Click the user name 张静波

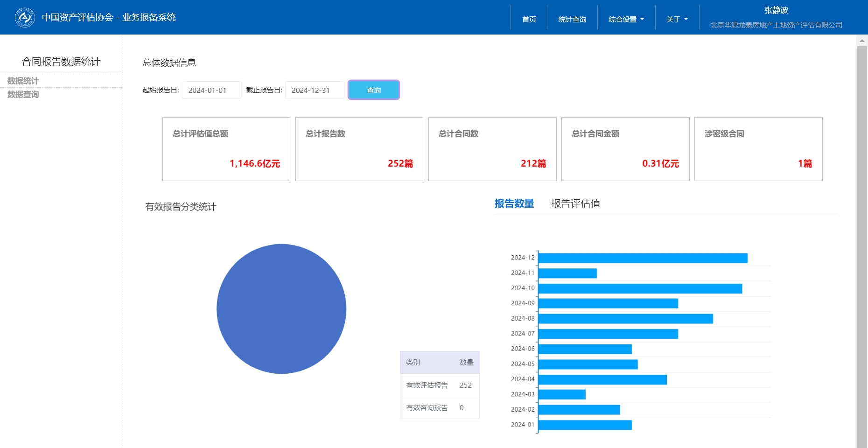[x=776, y=10]
